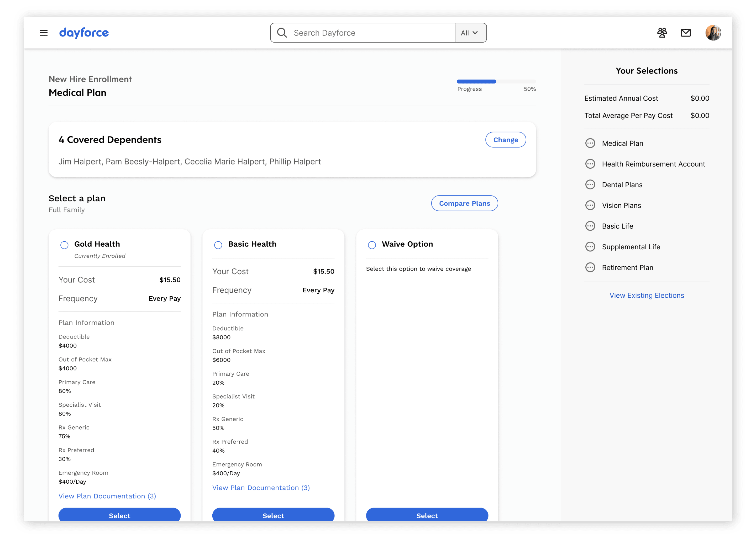Open the people directory icon in the header
The image size is (756, 538).
click(662, 33)
